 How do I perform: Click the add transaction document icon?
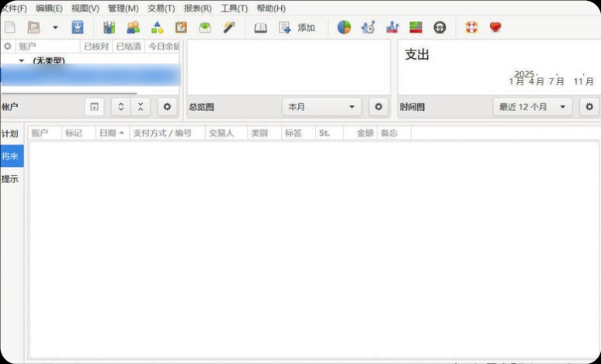coord(285,28)
